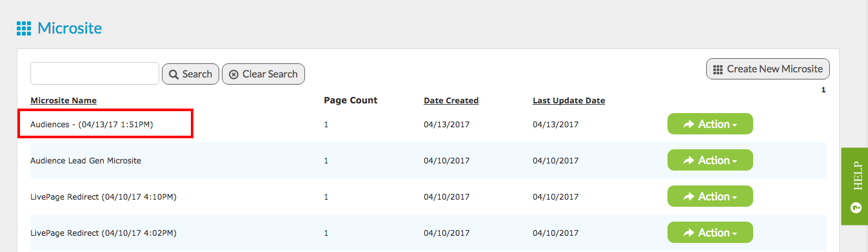The width and height of the screenshot is (868, 252).
Task: Create a new microsite
Action: (x=768, y=68)
